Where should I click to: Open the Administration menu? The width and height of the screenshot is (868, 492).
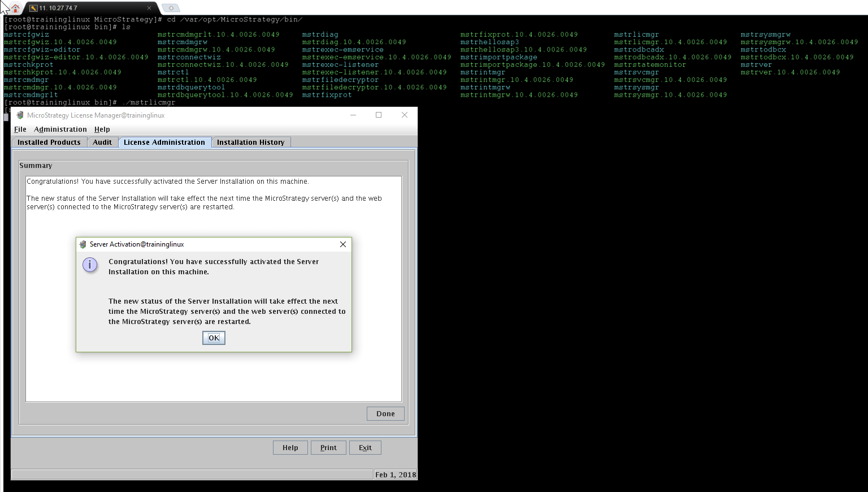pos(60,130)
